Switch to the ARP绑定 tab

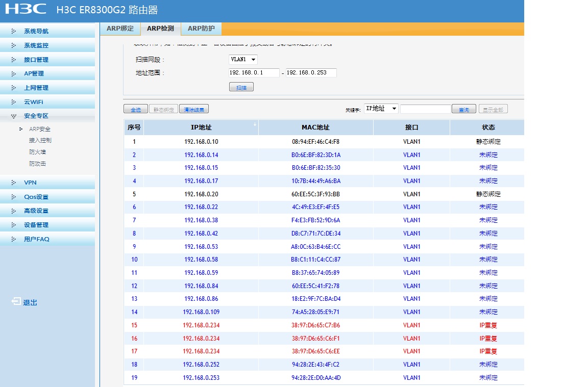click(120, 29)
